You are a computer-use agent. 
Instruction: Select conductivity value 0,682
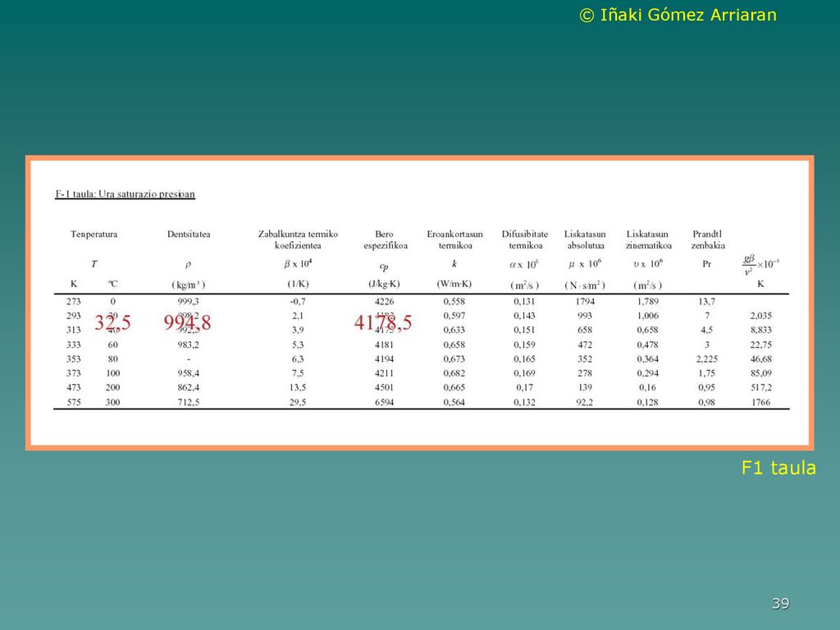tap(454, 373)
